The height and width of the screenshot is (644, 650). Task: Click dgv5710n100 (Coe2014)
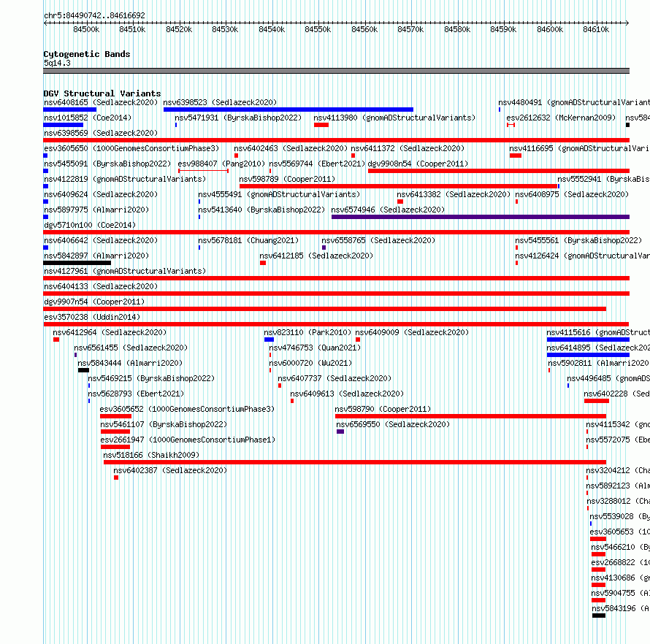pos(90,225)
